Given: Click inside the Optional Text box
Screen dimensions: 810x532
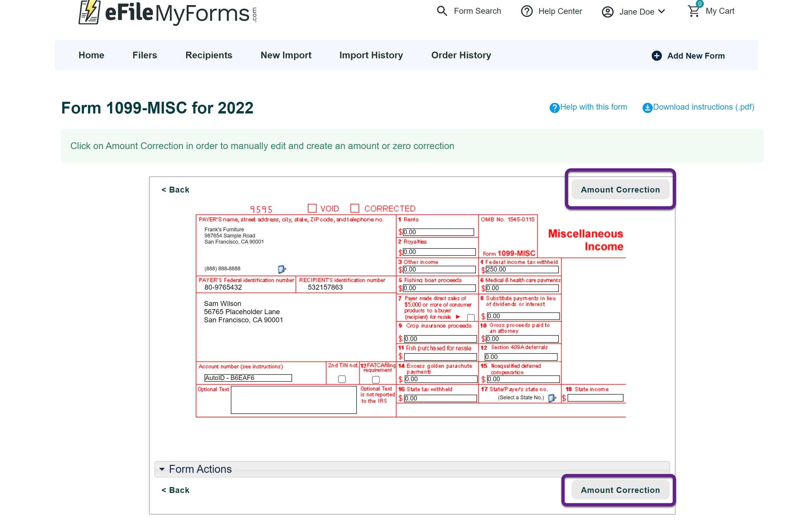Looking at the screenshot, I should pos(293,400).
